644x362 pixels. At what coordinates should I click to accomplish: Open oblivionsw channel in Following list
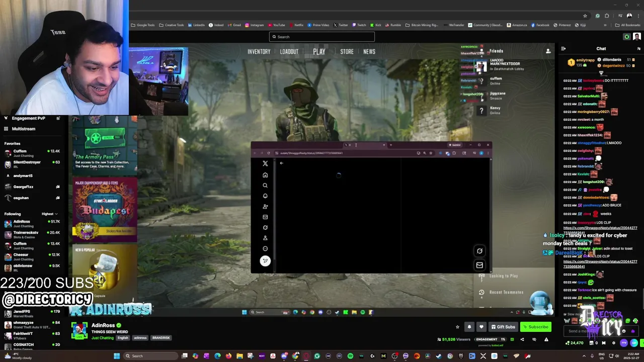pos(32,268)
